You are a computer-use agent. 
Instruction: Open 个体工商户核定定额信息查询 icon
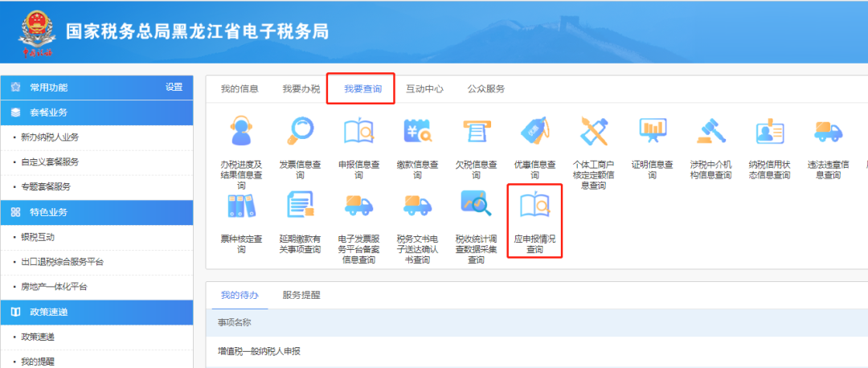pos(593,131)
